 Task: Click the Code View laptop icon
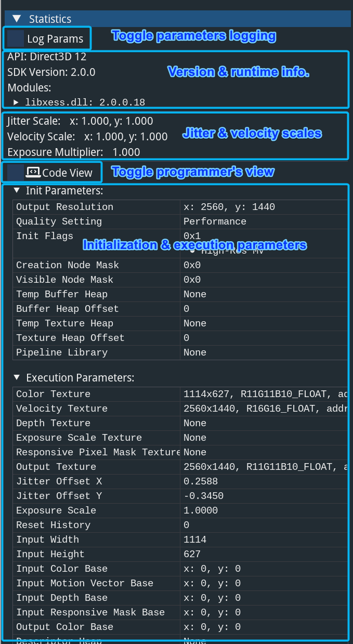click(33, 172)
